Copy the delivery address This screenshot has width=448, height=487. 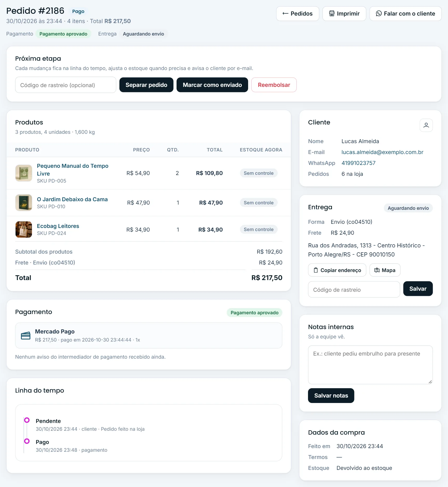pyautogui.click(x=337, y=270)
